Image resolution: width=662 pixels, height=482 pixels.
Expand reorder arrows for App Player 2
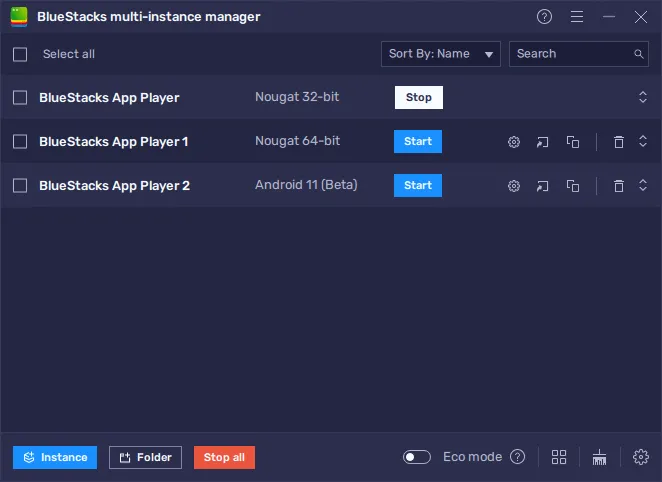tap(643, 186)
